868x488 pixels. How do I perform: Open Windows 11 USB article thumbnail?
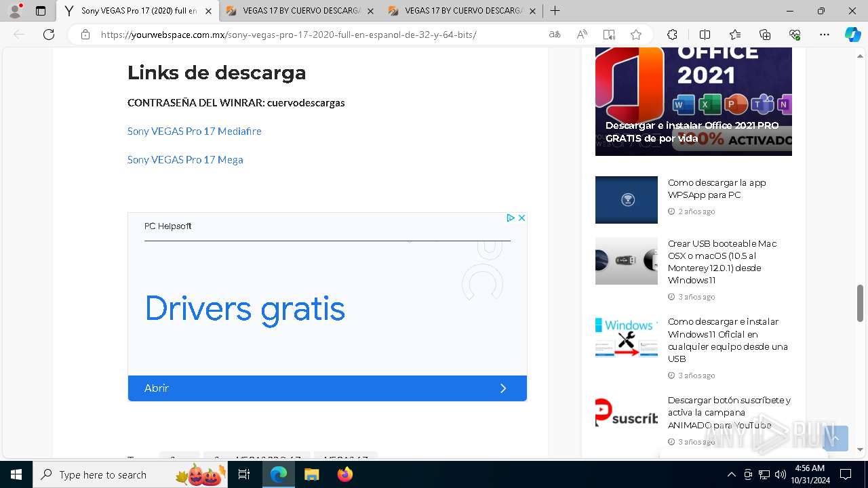coord(627,337)
